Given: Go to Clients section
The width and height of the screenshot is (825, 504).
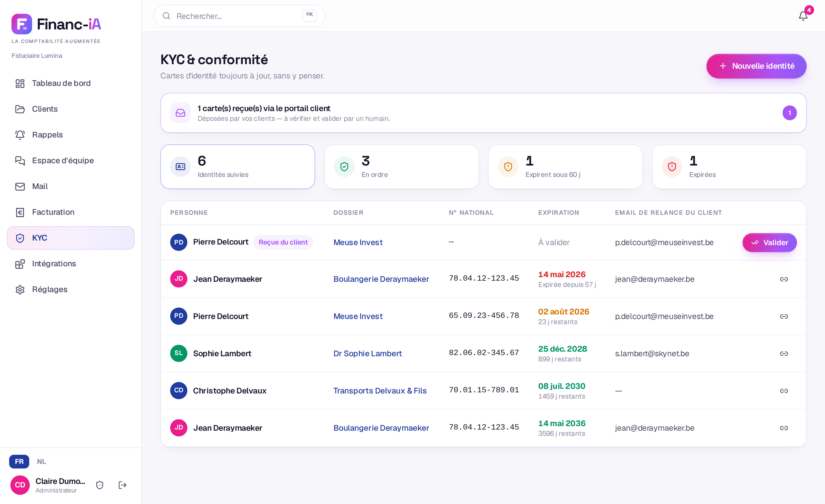Looking at the screenshot, I should pyautogui.click(x=71, y=109).
